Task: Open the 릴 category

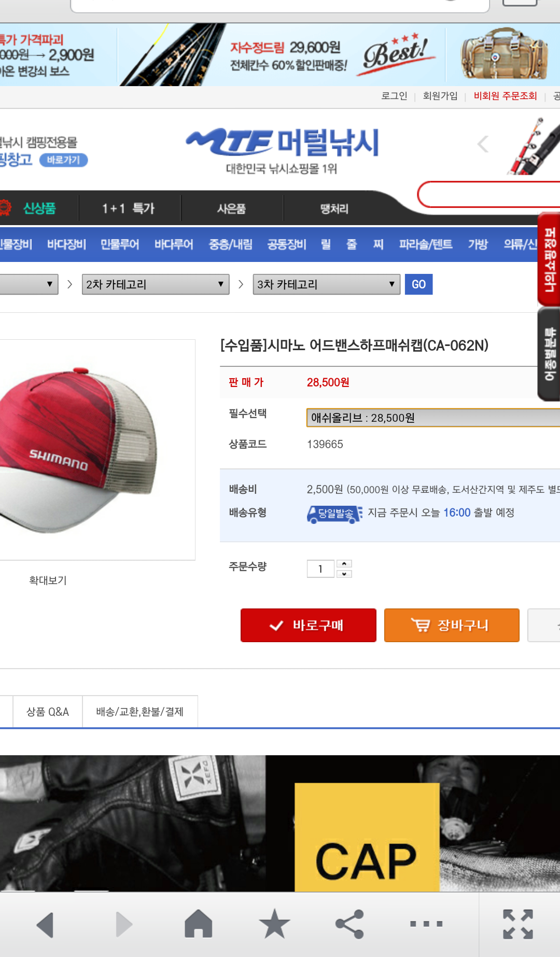Action: click(x=326, y=244)
